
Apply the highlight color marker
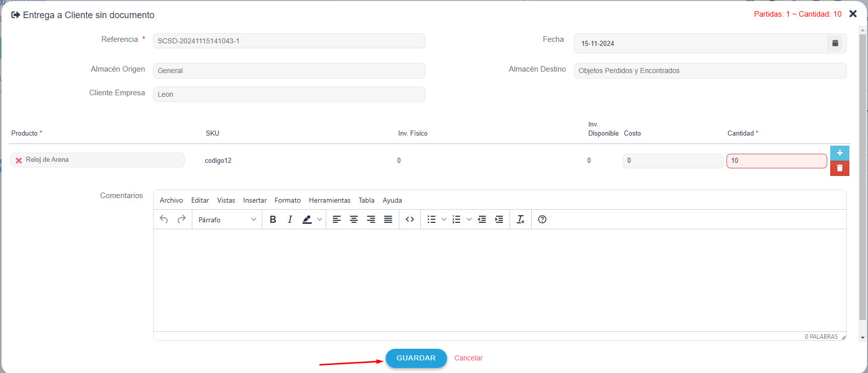[x=307, y=219]
